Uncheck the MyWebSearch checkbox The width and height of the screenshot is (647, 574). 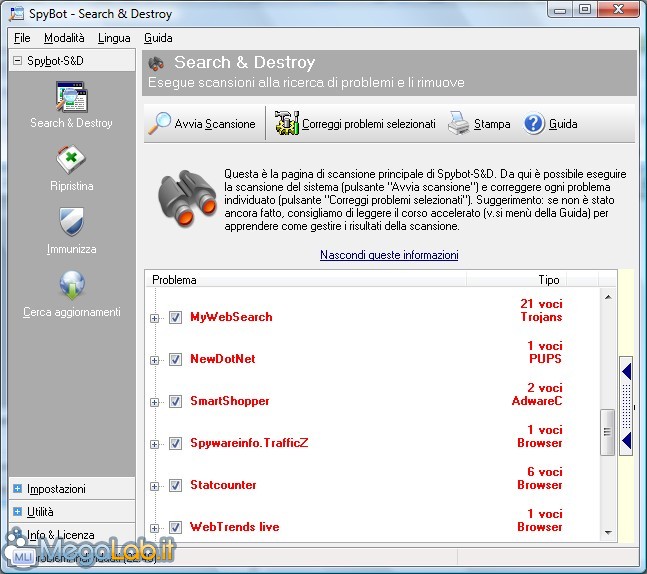pyautogui.click(x=175, y=317)
